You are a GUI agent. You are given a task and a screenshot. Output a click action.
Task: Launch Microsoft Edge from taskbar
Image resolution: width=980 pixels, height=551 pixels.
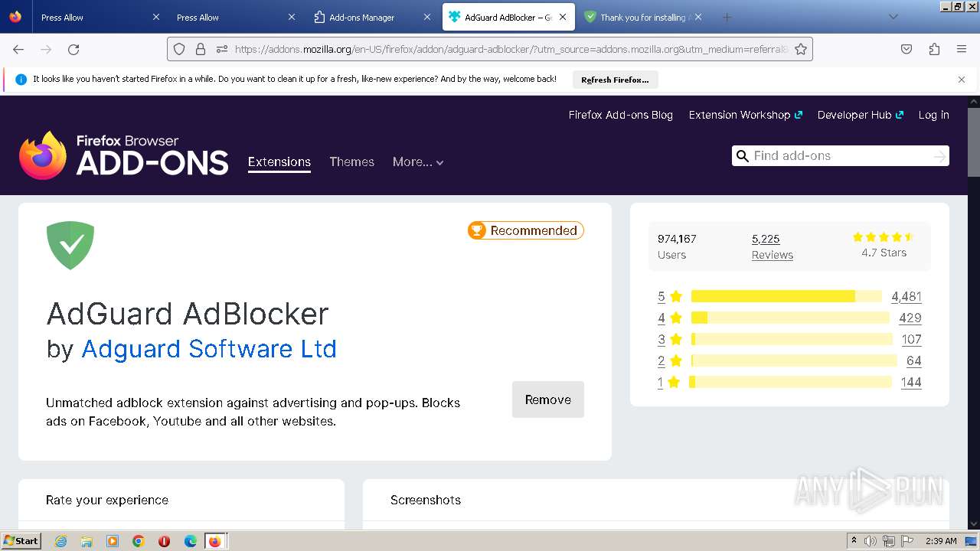[x=190, y=541]
